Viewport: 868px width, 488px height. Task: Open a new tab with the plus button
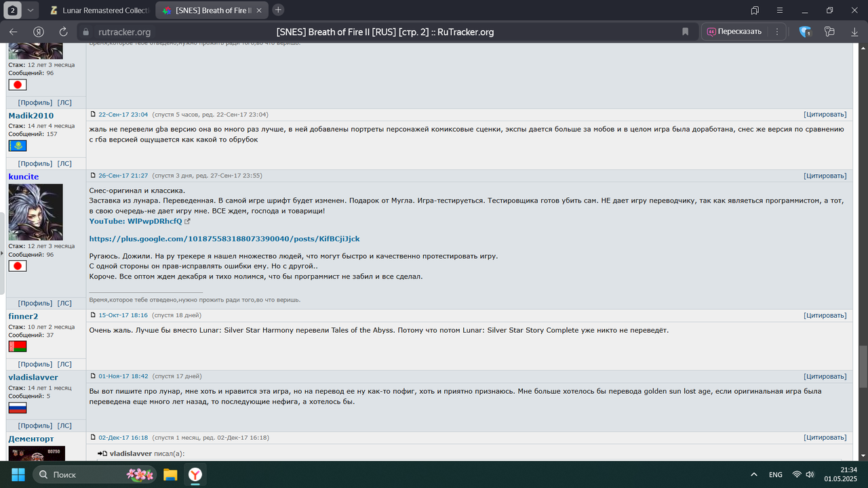point(278,10)
